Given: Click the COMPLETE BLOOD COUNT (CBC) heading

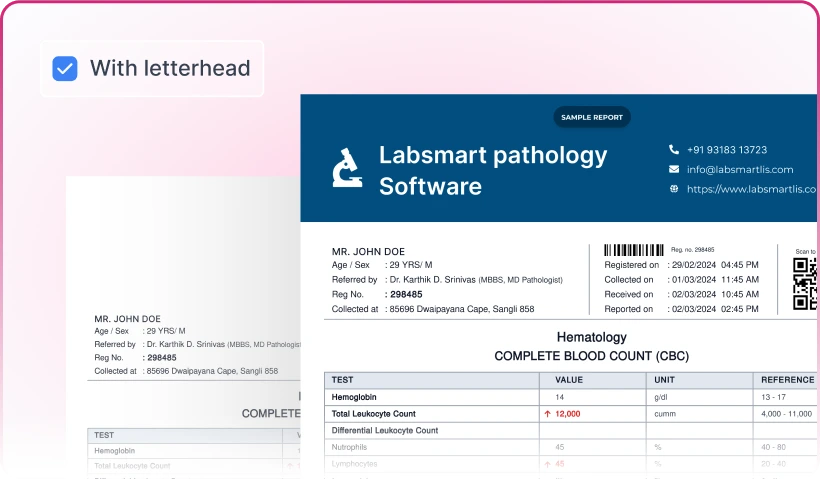Looking at the screenshot, I should [591, 356].
